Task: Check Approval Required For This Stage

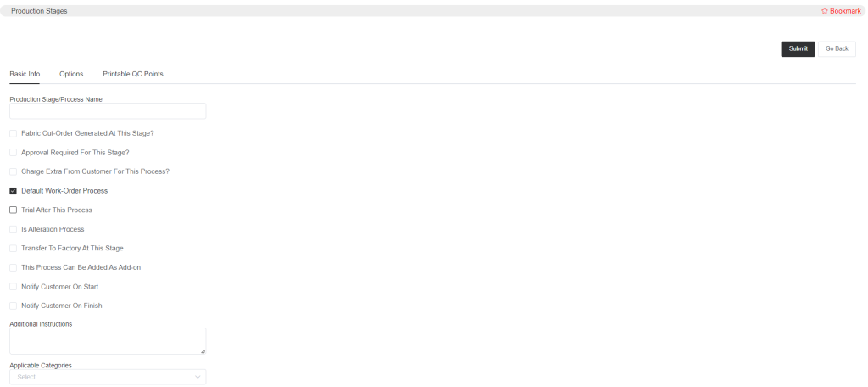Action: click(14, 153)
